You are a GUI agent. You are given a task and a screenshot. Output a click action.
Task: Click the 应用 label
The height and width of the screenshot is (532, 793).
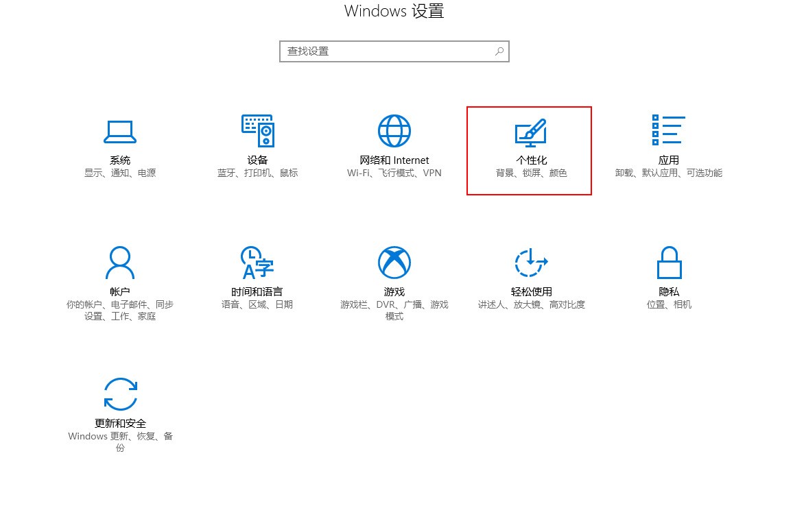tap(669, 160)
